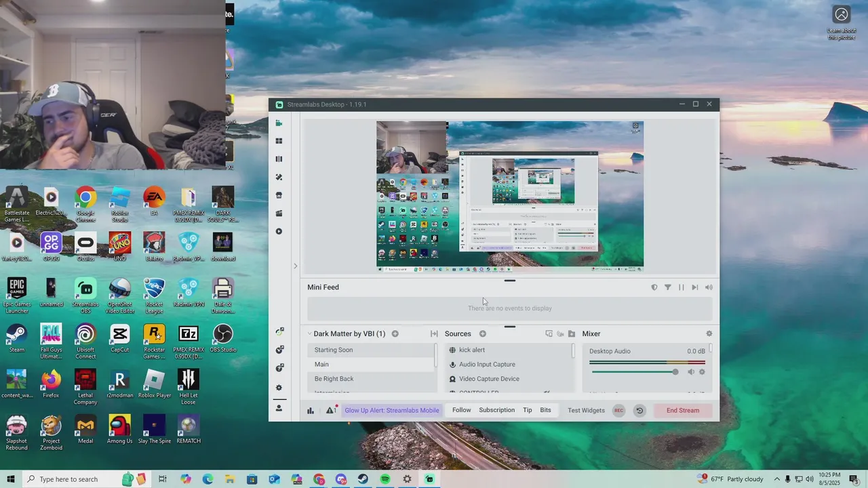Screen dimensions: 868x488
Task: Click the Scenes list scrollbar
Action: (436, 355)
